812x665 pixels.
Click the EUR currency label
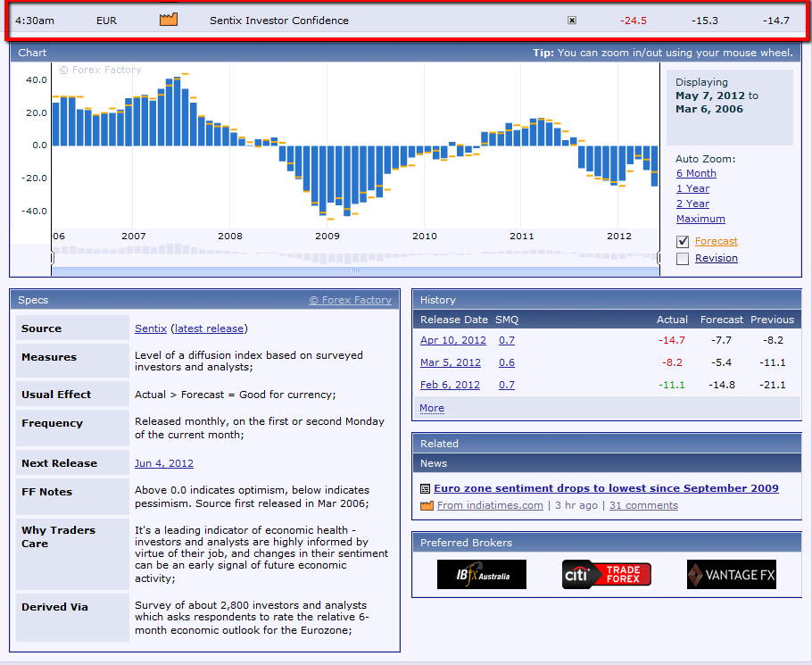point(107,21)
